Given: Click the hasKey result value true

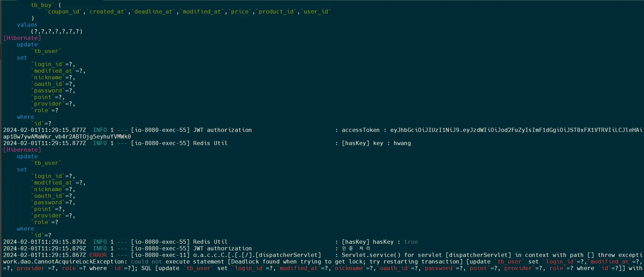Looking at the screenshot, I should point(411,242).
